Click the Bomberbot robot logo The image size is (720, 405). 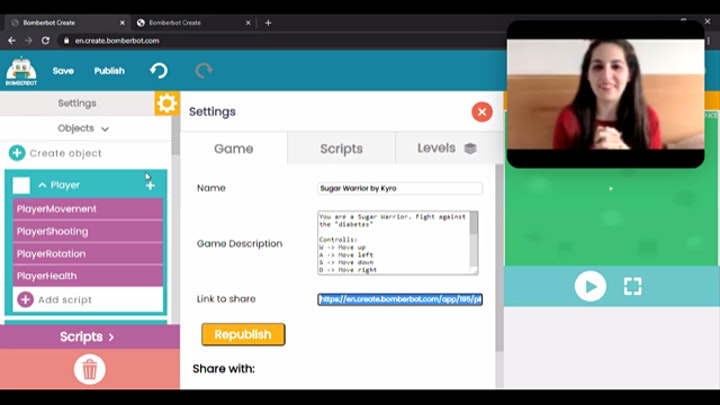point(21,71)
